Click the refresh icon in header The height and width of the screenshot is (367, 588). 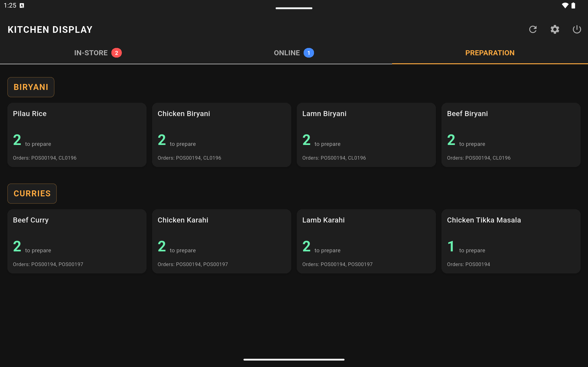pyautogui.click(x=533, y=29)
